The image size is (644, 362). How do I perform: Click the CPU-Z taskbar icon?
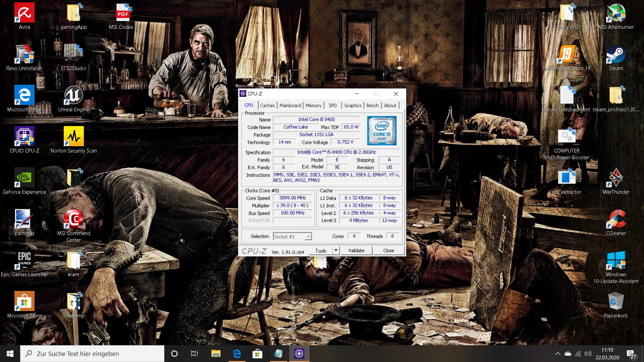299,354
